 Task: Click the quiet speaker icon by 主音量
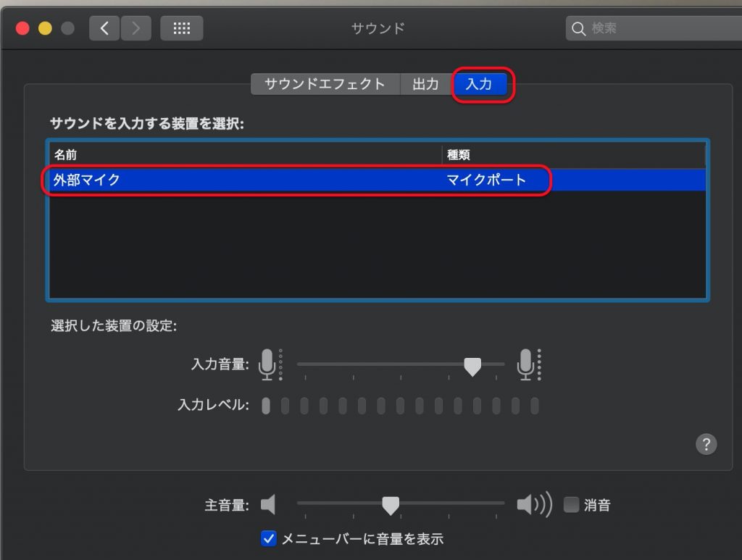pyautogui.click(x=268, y=504)
